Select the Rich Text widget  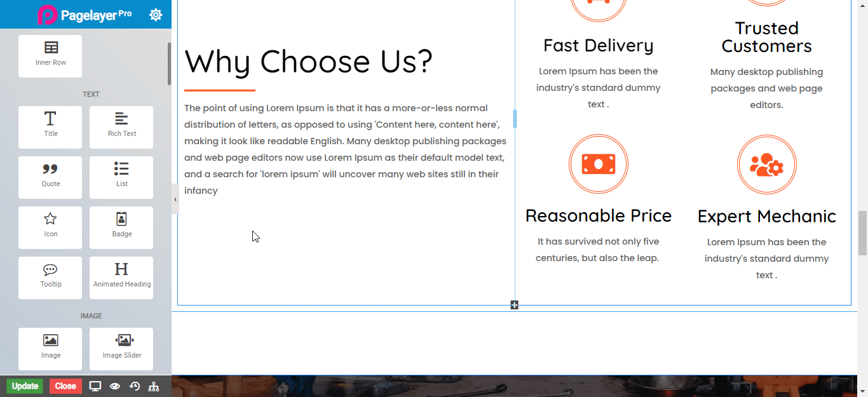click(121, 127)
